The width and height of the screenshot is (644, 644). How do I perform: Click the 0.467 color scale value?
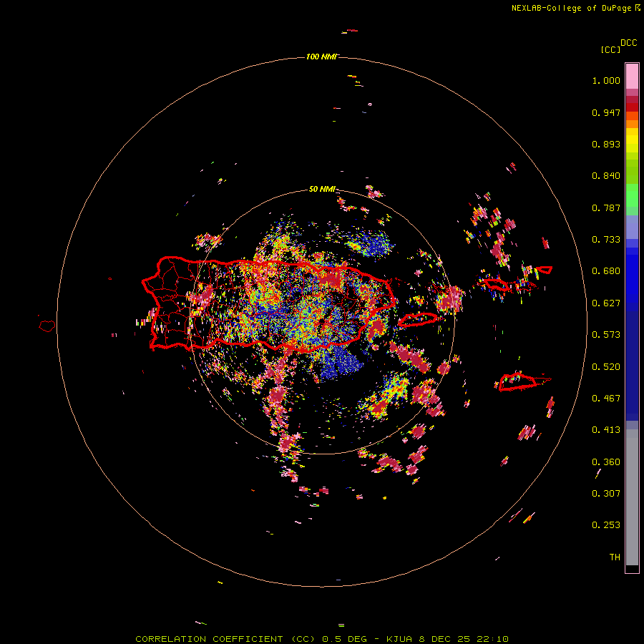coord(606,399)
